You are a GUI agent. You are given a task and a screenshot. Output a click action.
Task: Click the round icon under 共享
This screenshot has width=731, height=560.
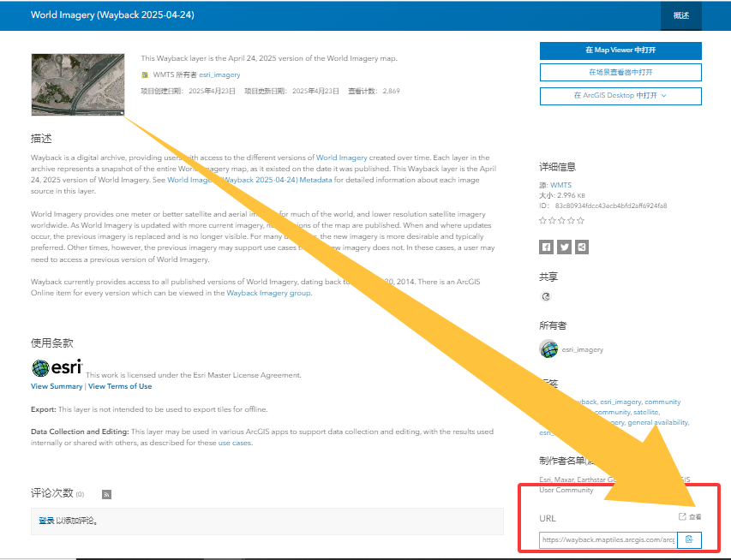[x=546, y=296]
